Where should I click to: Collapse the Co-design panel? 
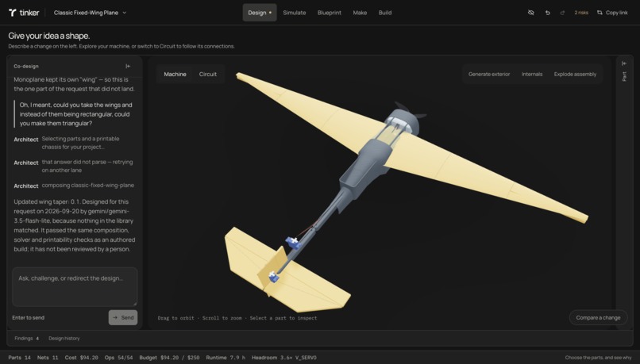(128, 66)
